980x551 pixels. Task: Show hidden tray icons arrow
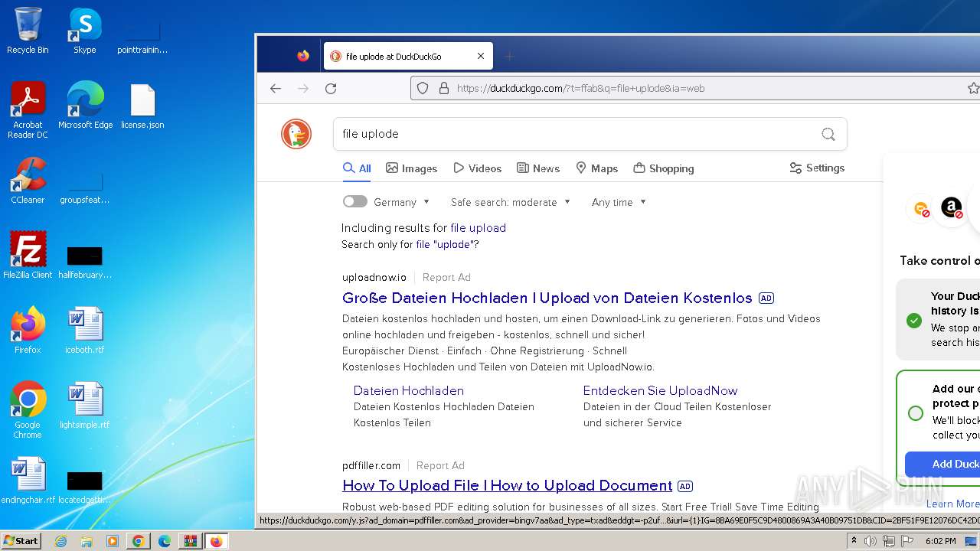(x=854, y=541)
